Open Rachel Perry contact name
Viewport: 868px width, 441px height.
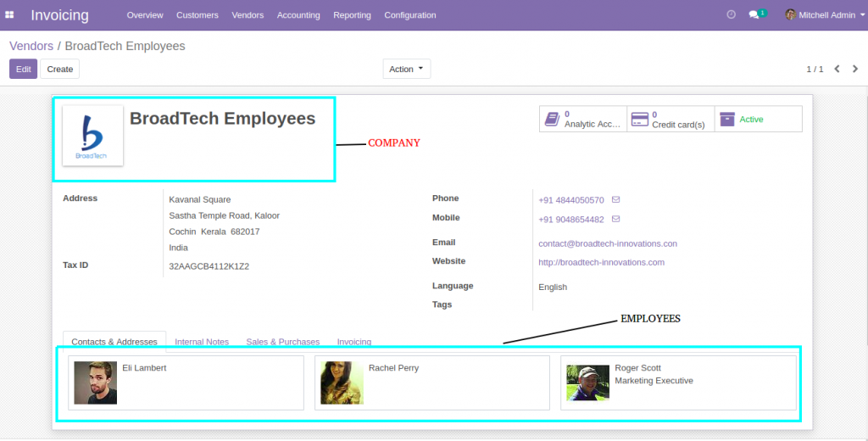click(393, 368)
